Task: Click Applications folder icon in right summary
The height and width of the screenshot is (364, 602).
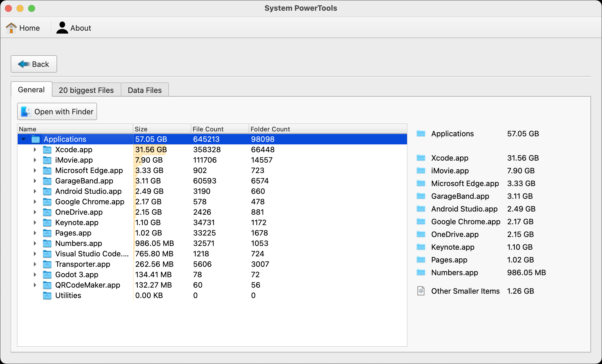Action: pyautogui.click(x=421, y=133)
